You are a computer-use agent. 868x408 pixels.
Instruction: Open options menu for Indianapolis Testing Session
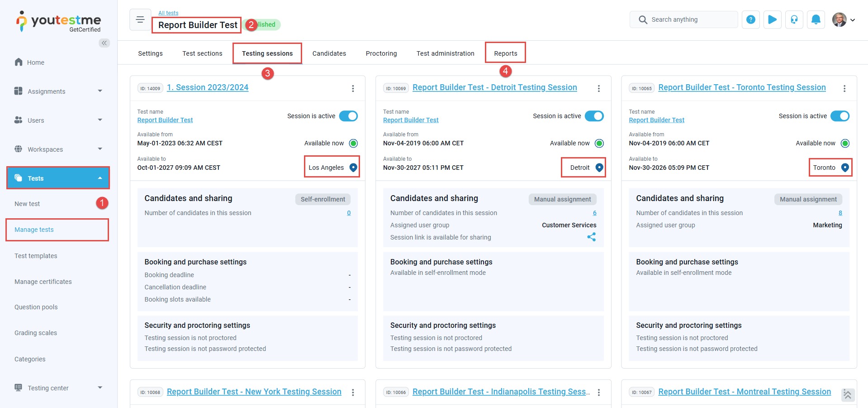[x=598, y=393]
